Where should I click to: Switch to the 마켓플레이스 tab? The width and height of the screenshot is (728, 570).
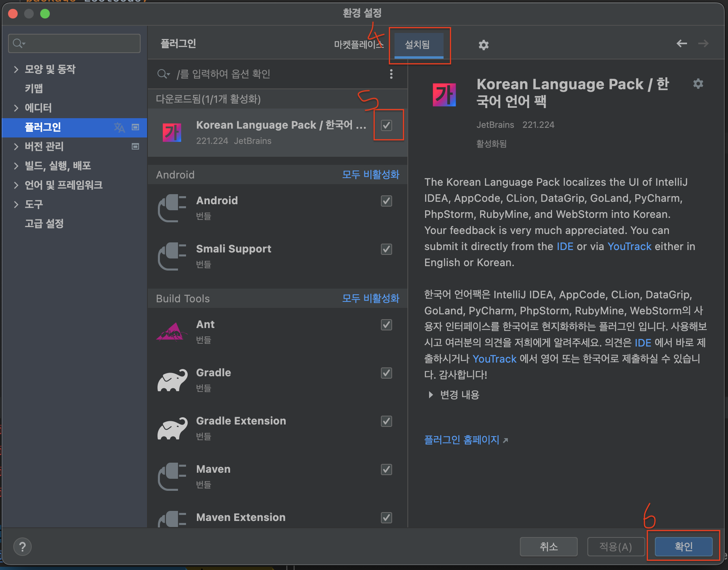tap(359, 44)
